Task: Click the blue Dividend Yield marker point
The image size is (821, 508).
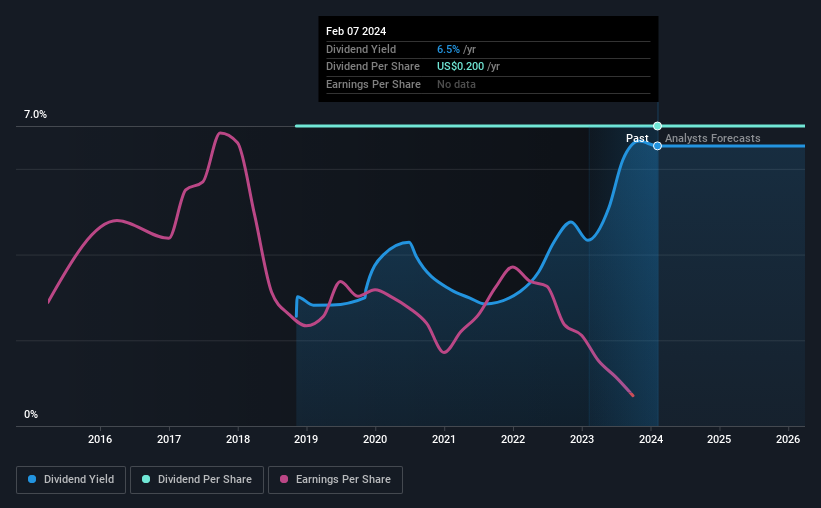Action: (658, 146)
